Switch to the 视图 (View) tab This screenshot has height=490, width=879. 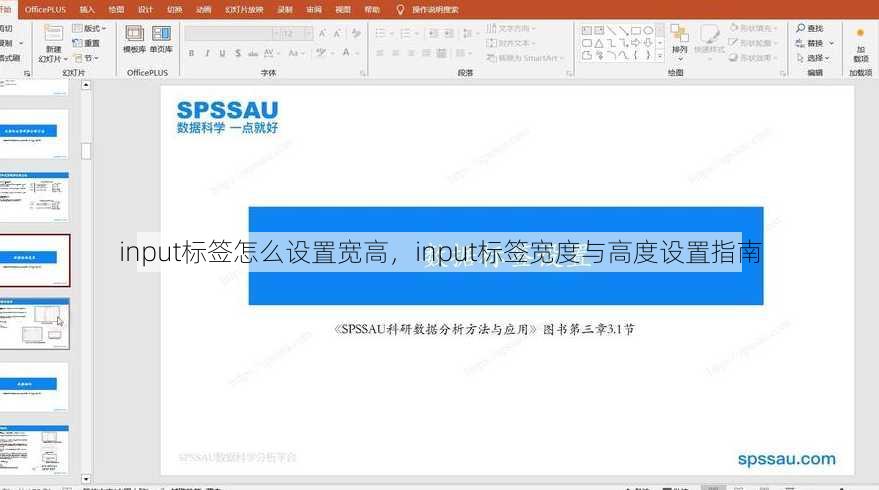(343, 10)
